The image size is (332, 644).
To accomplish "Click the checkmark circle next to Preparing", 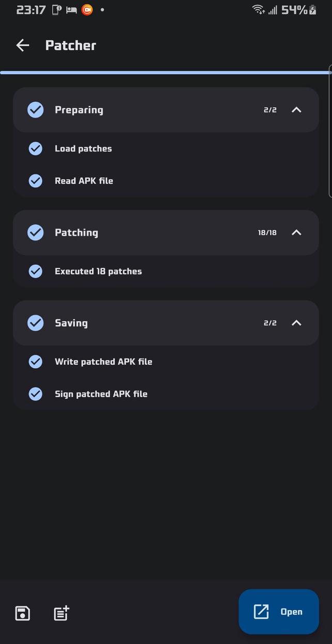I will point(35,110).
